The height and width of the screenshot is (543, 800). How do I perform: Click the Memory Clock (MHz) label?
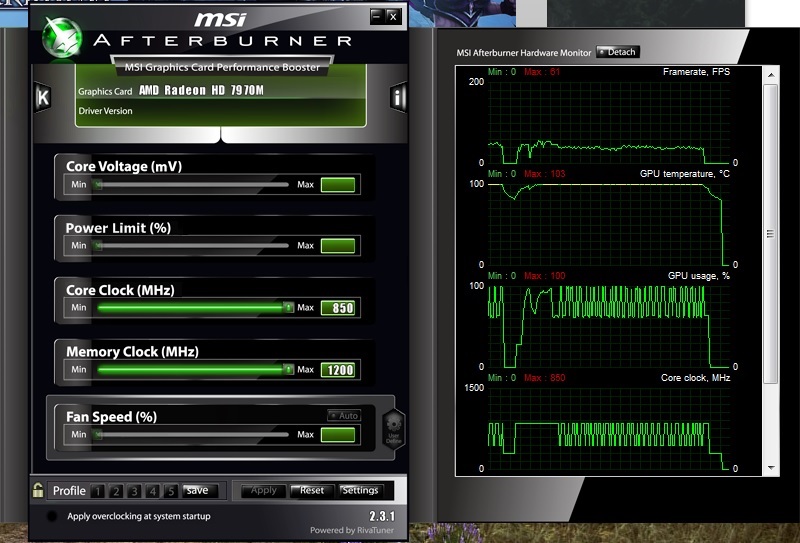[132, 352]
